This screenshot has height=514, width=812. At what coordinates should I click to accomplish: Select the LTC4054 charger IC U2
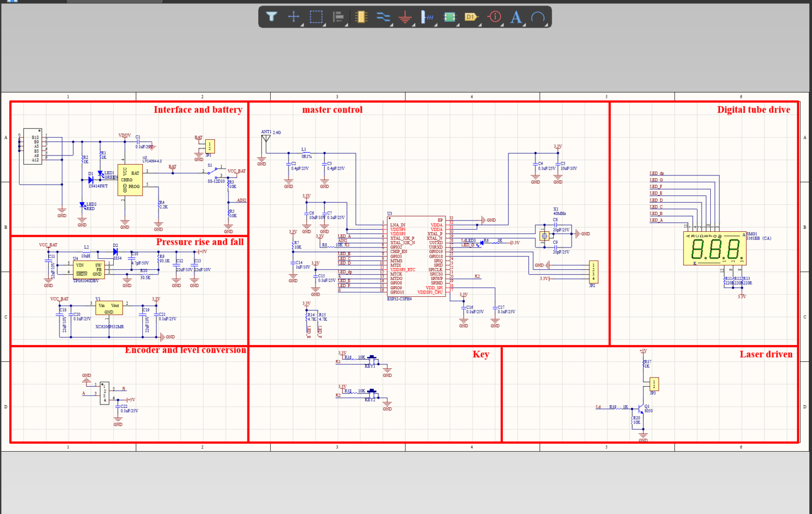coord(130,180)
